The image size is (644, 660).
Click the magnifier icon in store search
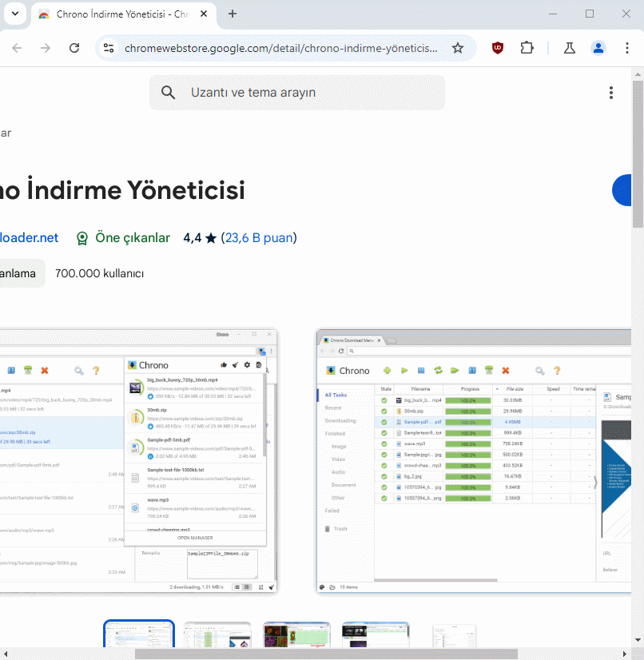pos(169,93)
